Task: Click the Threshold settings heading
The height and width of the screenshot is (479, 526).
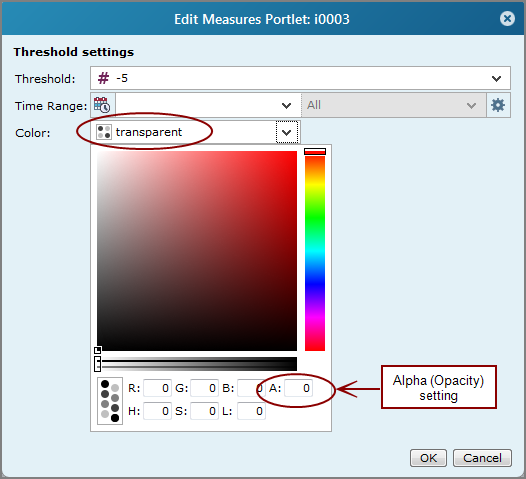Action: 73,52
